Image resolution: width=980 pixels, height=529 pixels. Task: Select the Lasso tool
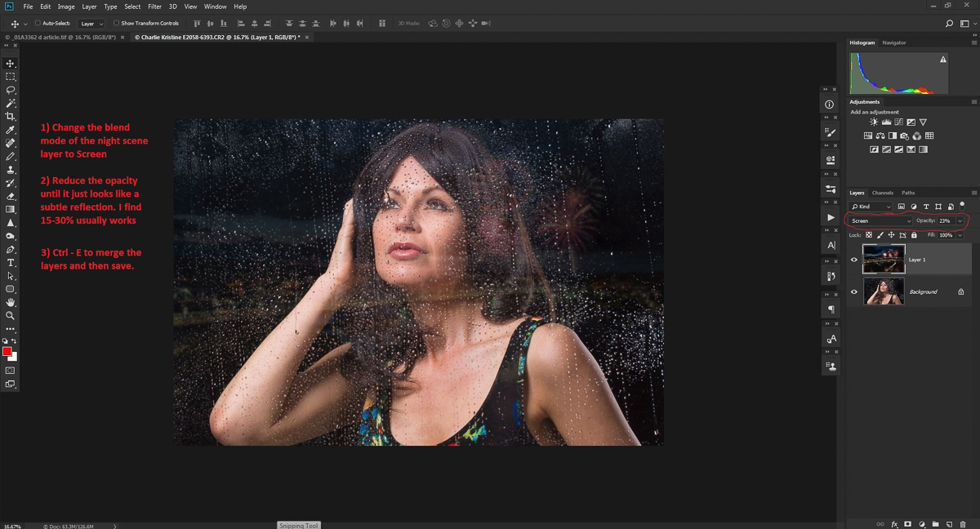11,90
